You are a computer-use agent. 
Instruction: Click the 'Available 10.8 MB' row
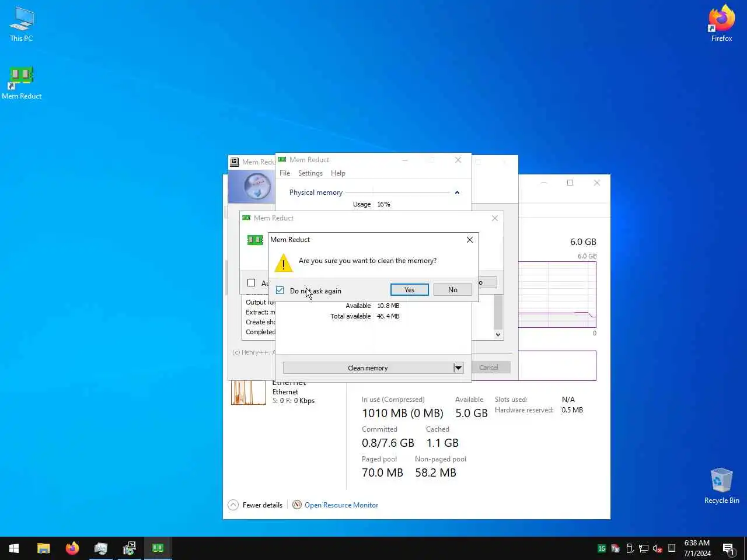[x=372, y=306]
